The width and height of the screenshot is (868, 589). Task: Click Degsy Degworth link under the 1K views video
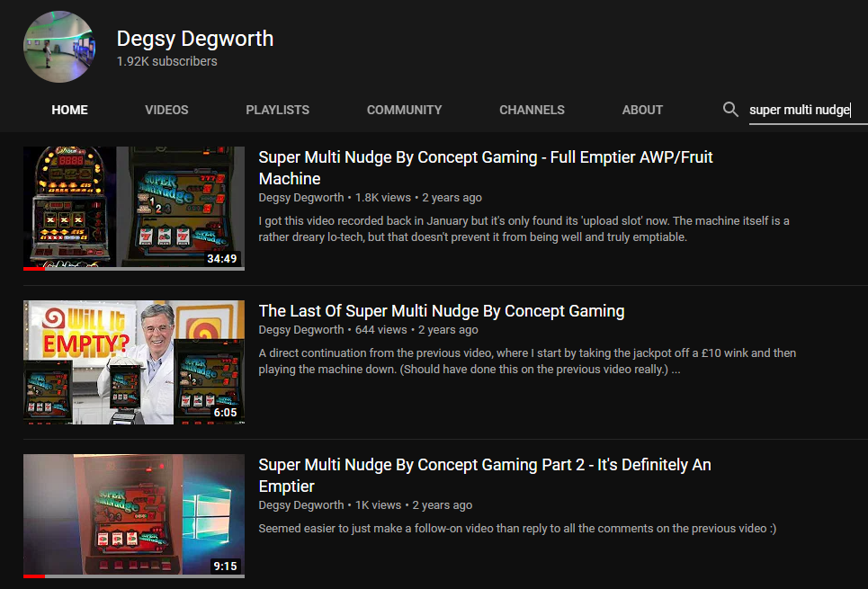(x=300, y=505)
